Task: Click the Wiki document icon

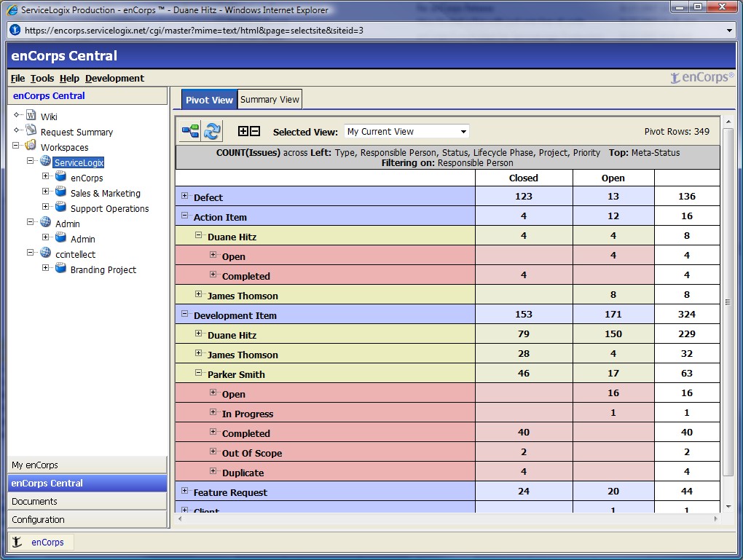Action: tap(31, 115)
